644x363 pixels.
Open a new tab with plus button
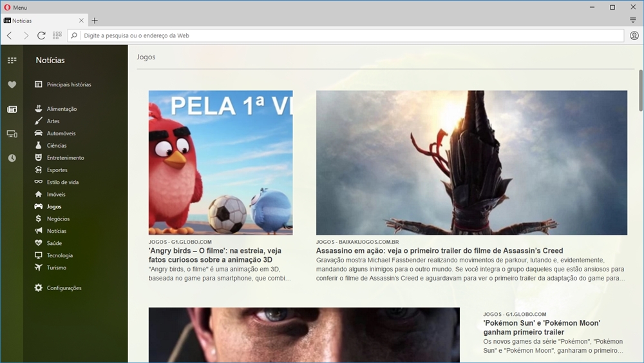(x=95, y=21)
